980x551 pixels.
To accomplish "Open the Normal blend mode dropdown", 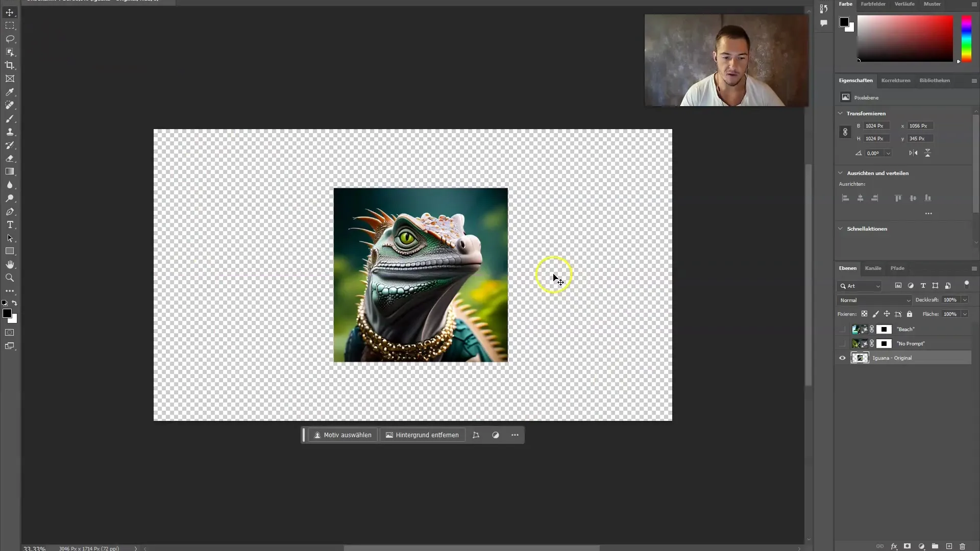I will [x=874, y=300].
